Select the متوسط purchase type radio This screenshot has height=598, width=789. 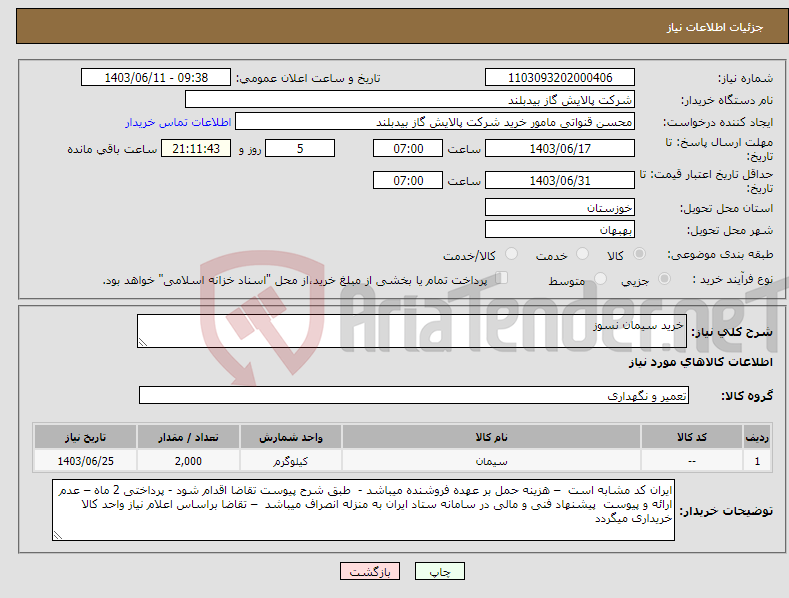[600, 279]
